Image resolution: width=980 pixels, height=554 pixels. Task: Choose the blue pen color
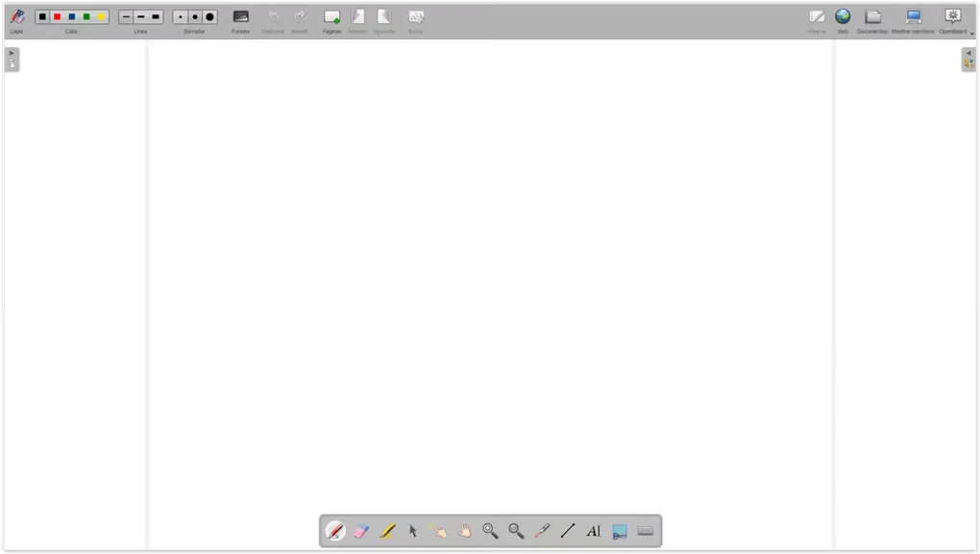tap(72, 17)
